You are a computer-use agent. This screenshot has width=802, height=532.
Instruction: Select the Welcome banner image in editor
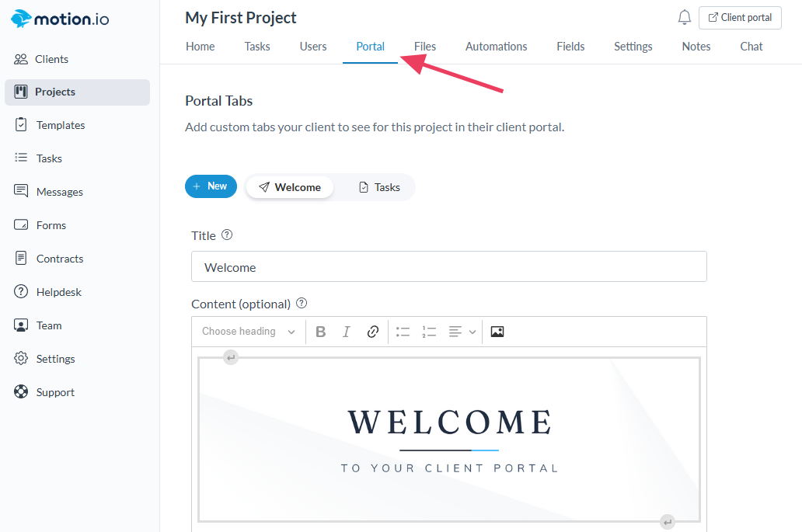[x=449, y=440]
